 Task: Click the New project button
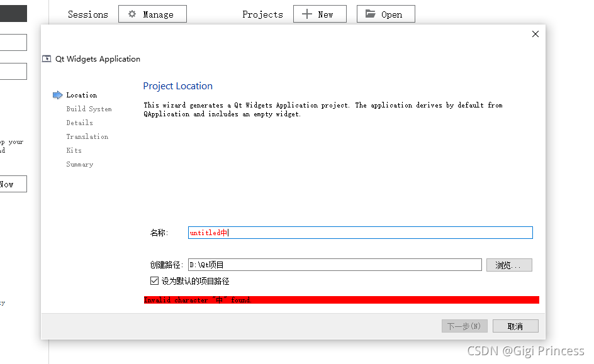click(x=320, y=14)
